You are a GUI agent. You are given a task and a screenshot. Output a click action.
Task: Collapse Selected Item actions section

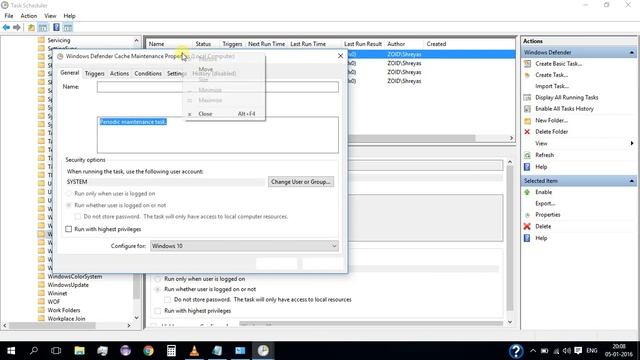631,181
